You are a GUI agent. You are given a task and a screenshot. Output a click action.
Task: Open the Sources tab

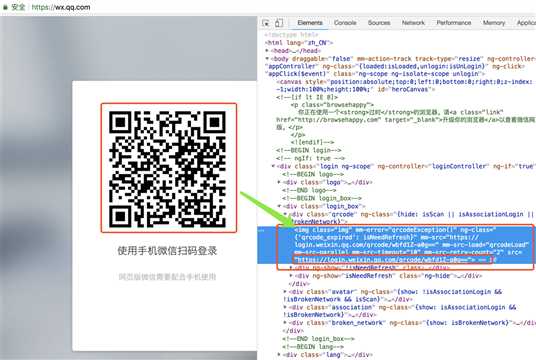379,23
